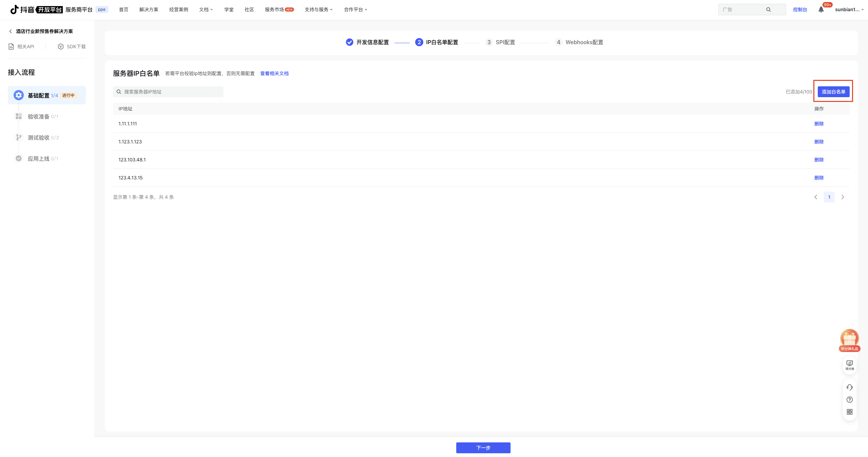Viewport: 868px width, 457px height.
Task: Go back via the arrow beside 酒店行业新预售券解决方案
Action: [11, 31]
